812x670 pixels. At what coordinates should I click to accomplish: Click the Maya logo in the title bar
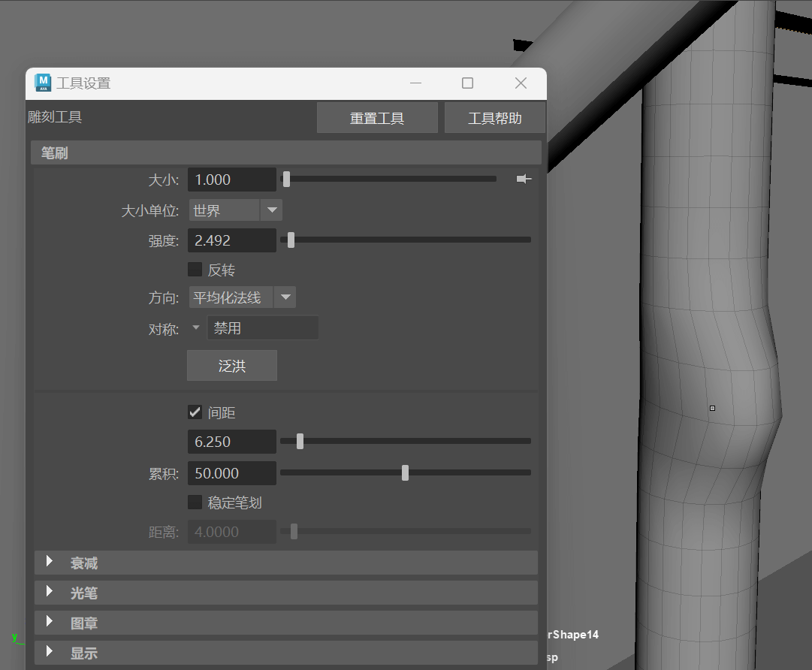[x=43, y=83]
